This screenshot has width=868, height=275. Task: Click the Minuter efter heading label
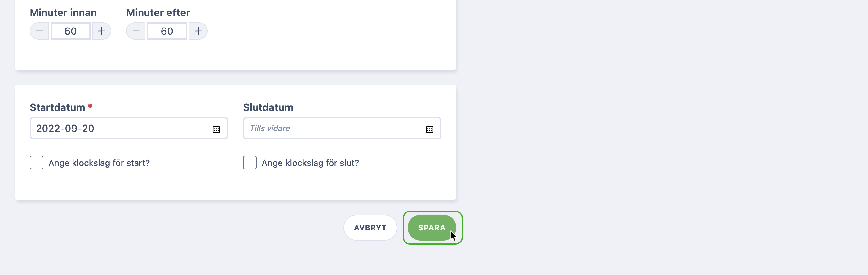tap(158, 12)
